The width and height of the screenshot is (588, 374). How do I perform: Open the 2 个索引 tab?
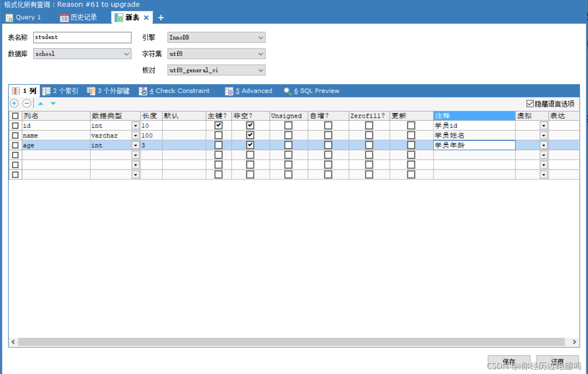[x=61, y=91]
